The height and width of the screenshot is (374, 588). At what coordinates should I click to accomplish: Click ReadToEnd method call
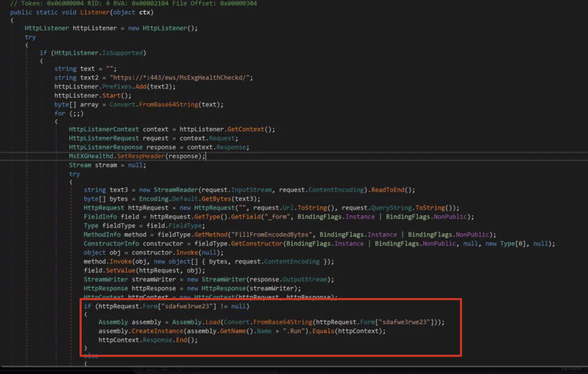pos(387,190)
